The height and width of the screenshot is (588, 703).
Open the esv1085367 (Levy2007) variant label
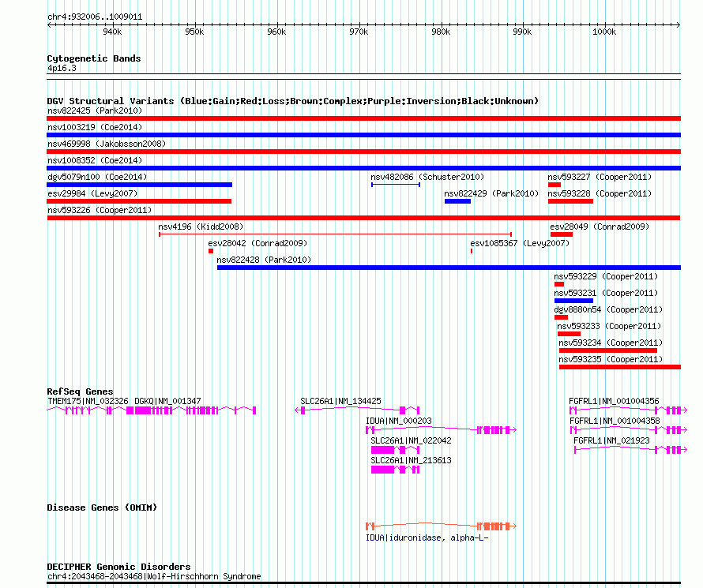coord(520,243)
